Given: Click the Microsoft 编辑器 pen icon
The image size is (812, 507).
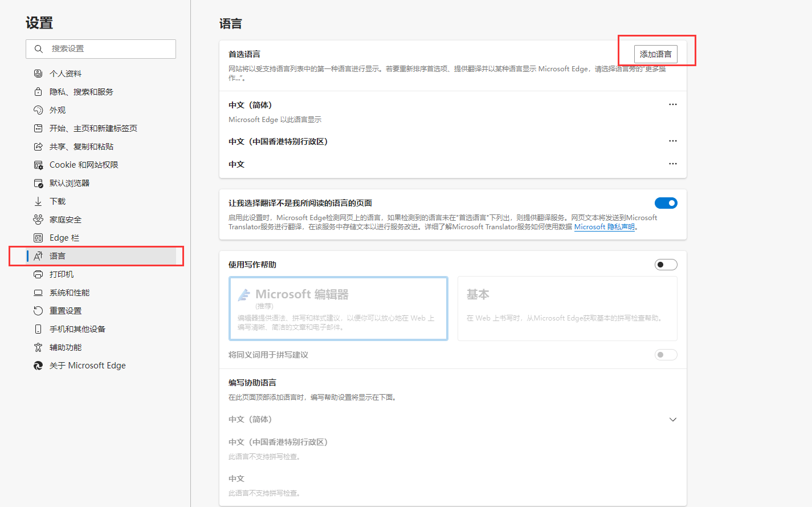Looking at the screenshot, I should (244, 294).
